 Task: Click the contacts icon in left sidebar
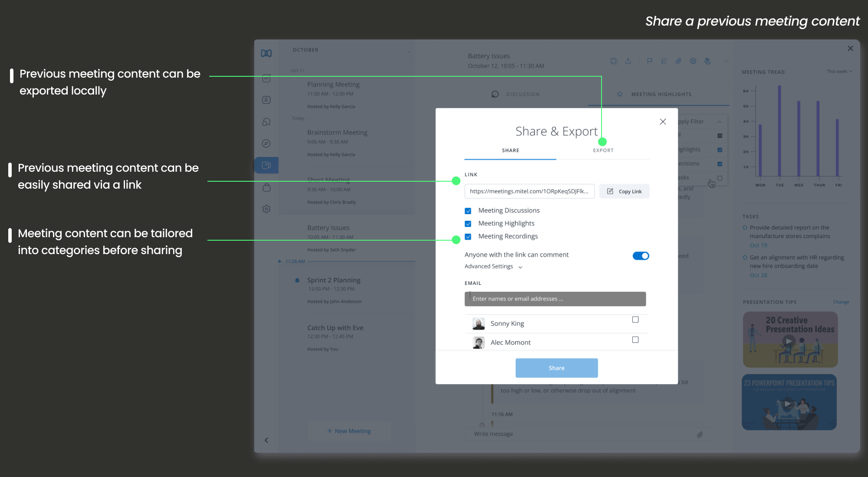(266, 100)
